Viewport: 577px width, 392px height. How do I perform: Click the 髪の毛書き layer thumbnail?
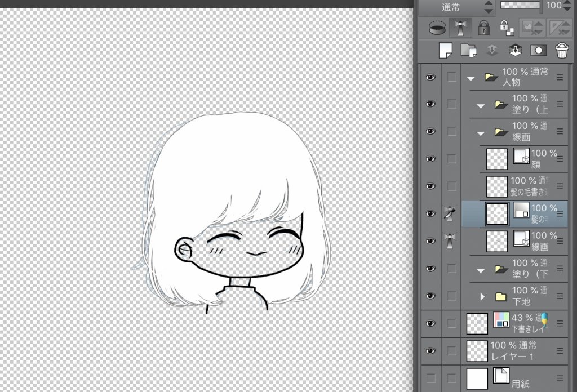click(x=497, y=186)
